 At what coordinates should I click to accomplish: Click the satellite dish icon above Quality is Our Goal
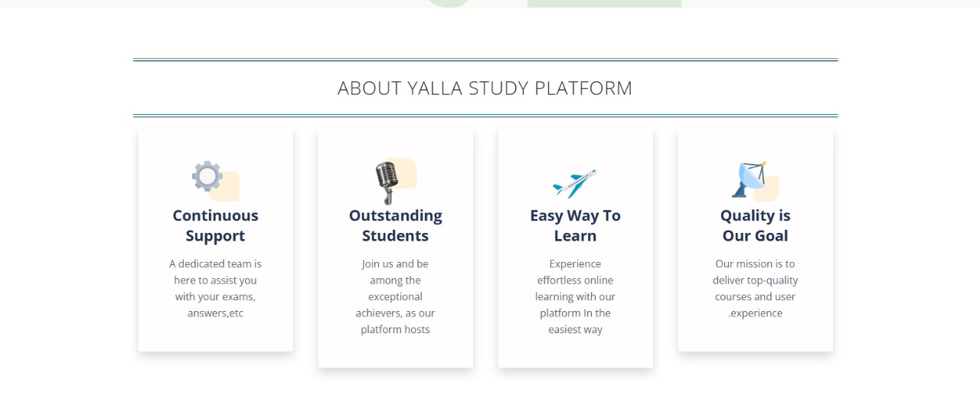pos(749,180)
